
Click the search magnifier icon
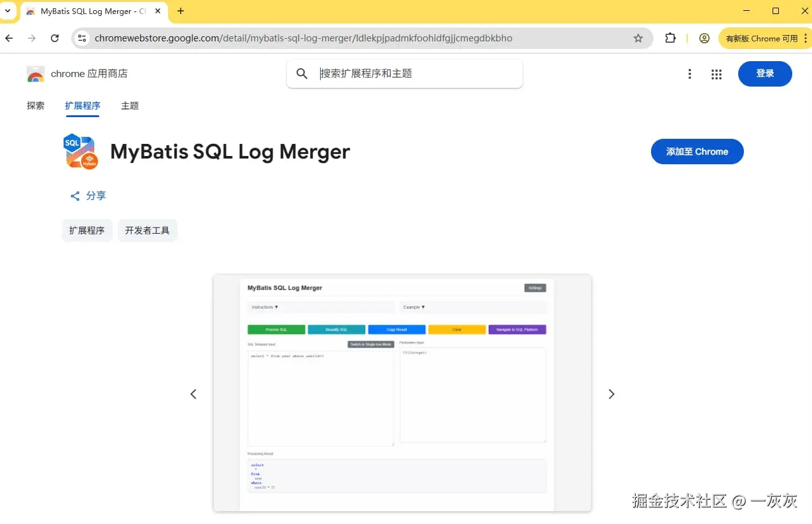coord(302,74)
